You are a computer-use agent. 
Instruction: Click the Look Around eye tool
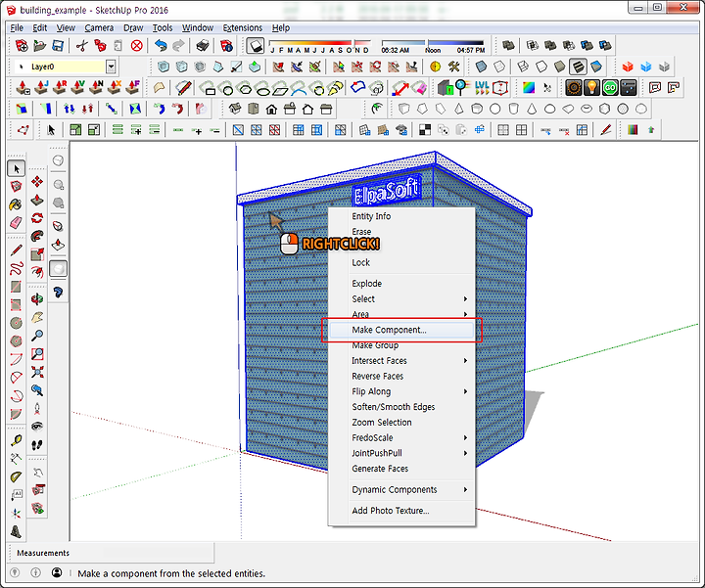pos(37,427)
